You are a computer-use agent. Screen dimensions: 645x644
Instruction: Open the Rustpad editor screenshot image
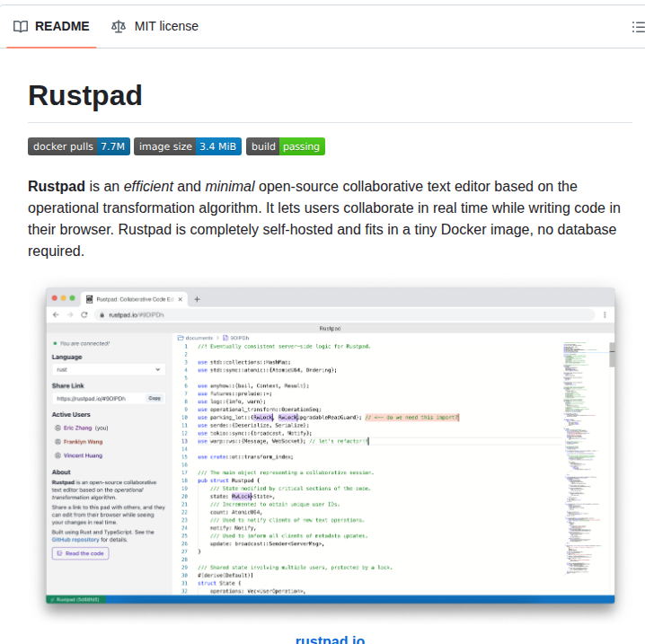click(331, 446)
